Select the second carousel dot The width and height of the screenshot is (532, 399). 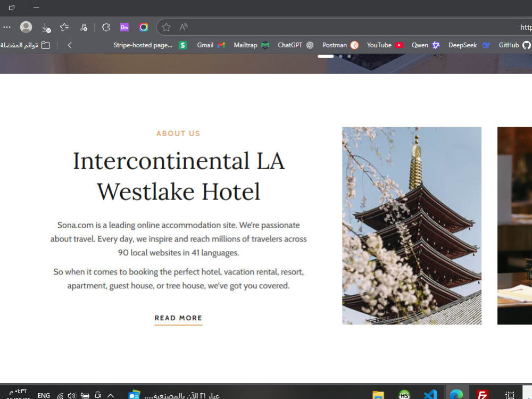click(340, 56)
